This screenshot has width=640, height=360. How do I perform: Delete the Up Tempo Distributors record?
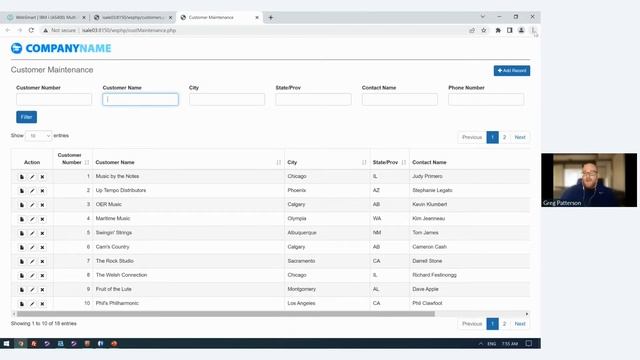click(x=42, y=191)
